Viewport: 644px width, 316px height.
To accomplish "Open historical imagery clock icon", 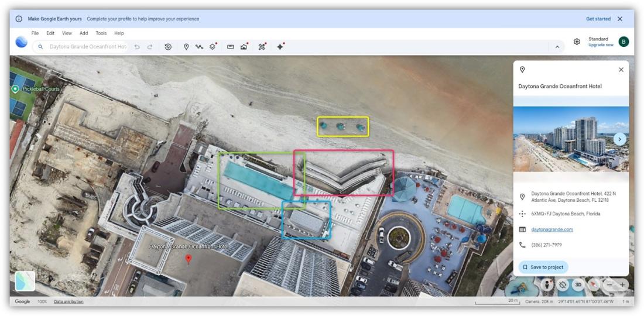I will pyautogui.click(x=168, y=47).
